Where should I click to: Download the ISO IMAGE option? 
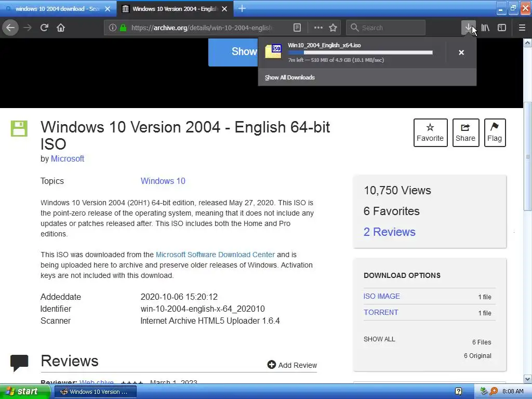coord(382,296)
